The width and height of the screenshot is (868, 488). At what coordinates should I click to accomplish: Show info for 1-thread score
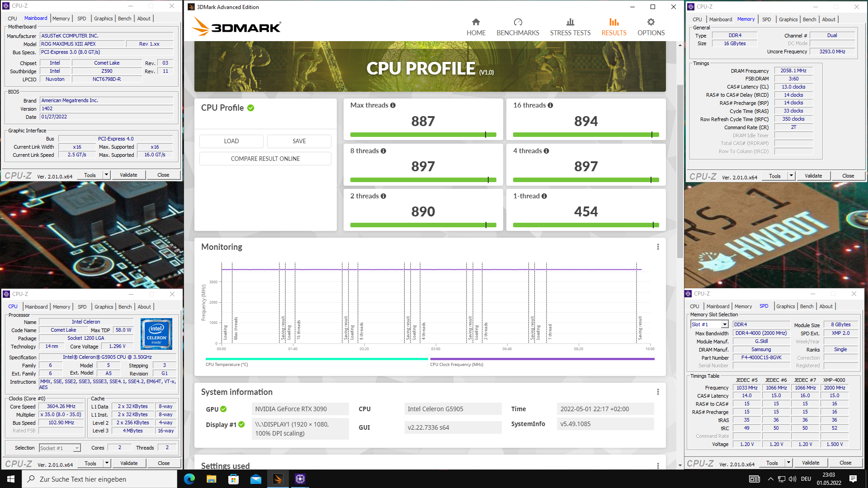click(544, 196)
